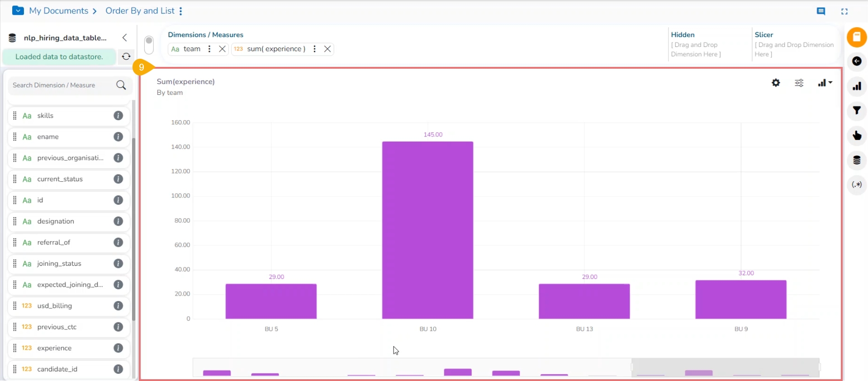Viewport: 868px width, 381px height.
Task: Select the ename dimension row
Action: pos(69,137)
